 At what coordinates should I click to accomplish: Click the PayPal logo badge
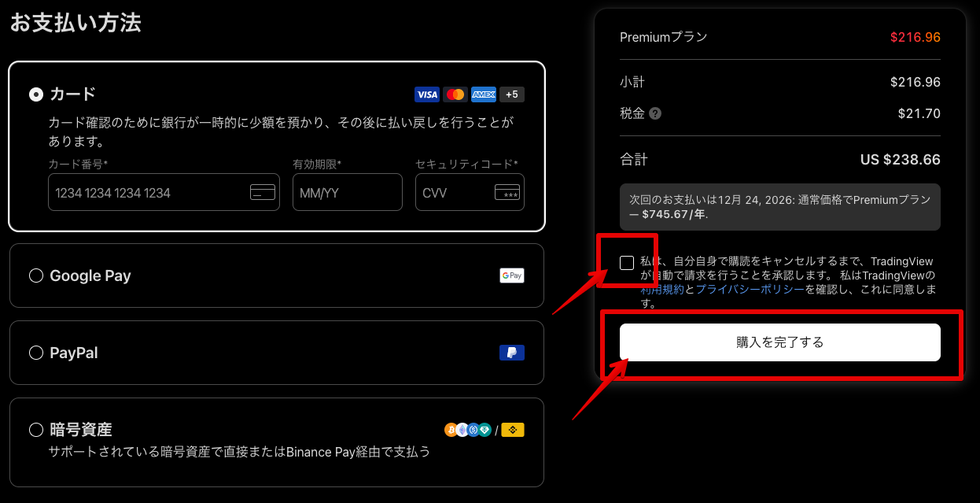tap(512, 353)
